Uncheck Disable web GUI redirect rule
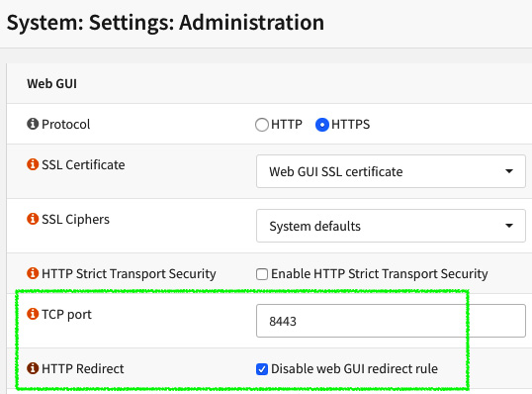This screenshot has height=394, width=532. [x=262, y=369]
